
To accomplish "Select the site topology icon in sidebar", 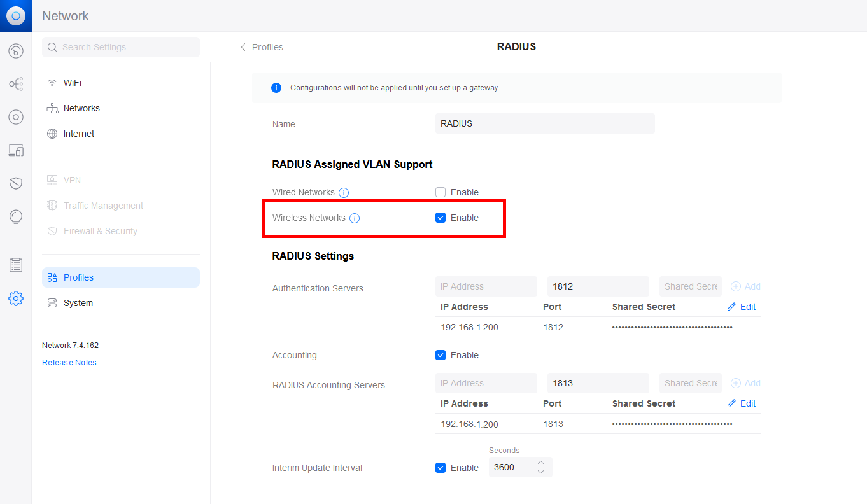I will click(15, 83).
